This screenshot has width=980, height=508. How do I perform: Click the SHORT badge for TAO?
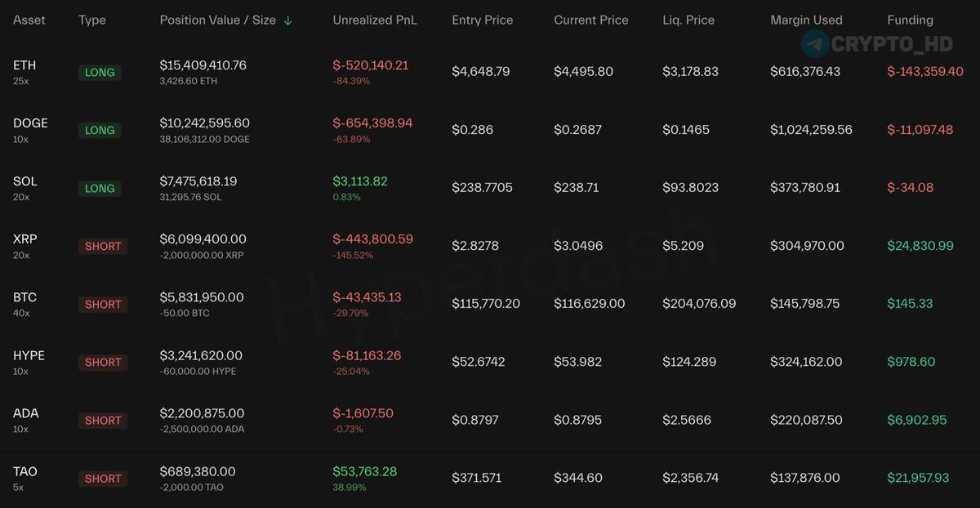(103, 479)
